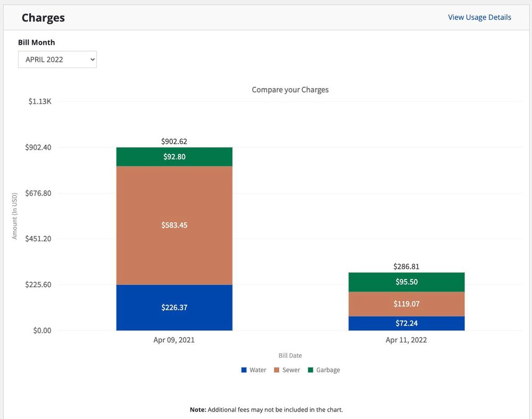
Task: Click the View Usage Details link
Action: click(x=479, y=17)
